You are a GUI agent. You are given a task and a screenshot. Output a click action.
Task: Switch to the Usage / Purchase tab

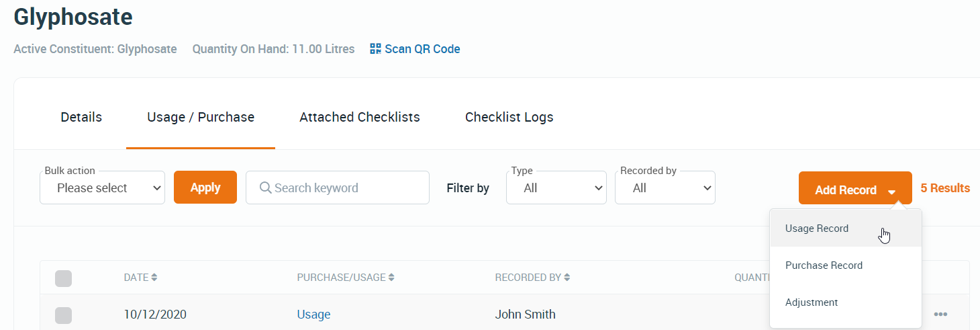click(x=201, y=117)
